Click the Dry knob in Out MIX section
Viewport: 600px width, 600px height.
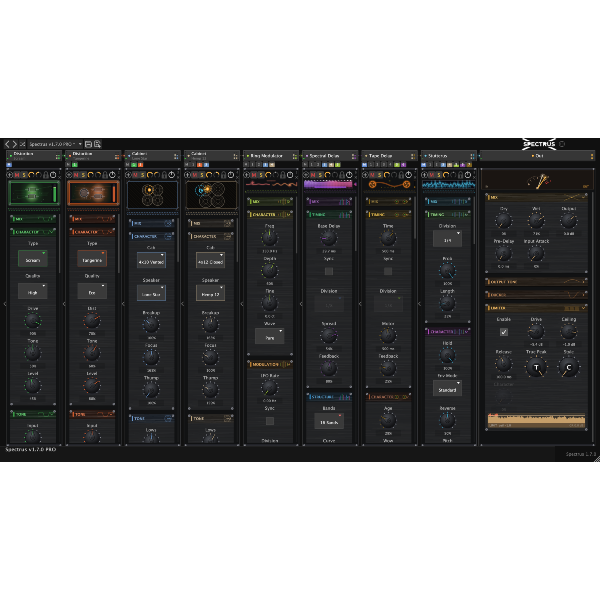(504, 220)
